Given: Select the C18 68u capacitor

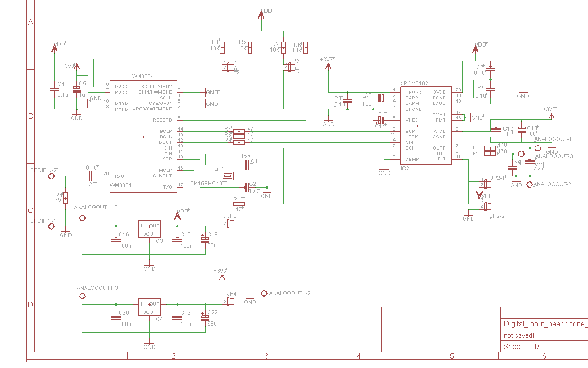Looking at the screenshot, I should tap(205, 240).
